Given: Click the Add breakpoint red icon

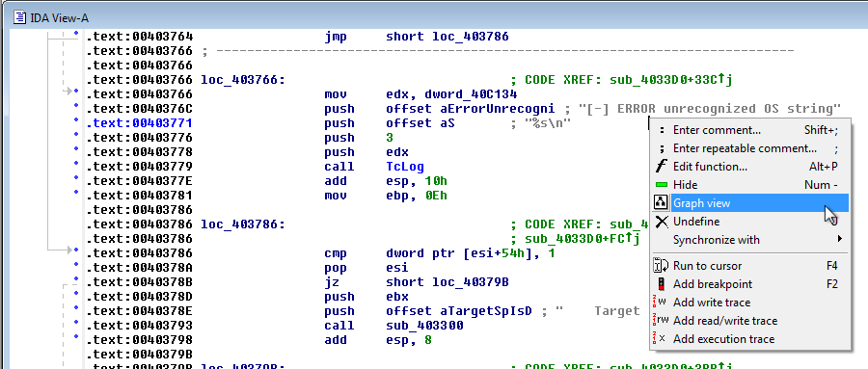Looking at the screenshot, I should [661, 284].
